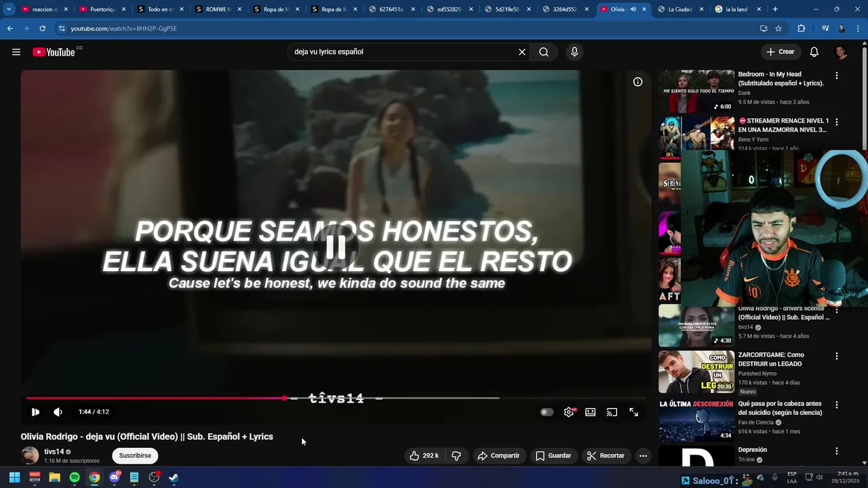
Task: Reload the page with the refresh icon
Action: 42,28
